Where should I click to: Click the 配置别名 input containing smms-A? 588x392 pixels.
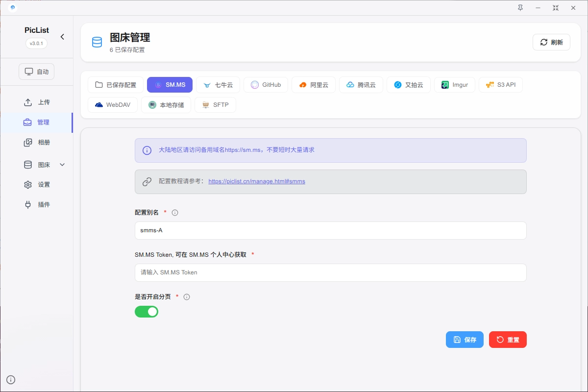tap(330, 230)
